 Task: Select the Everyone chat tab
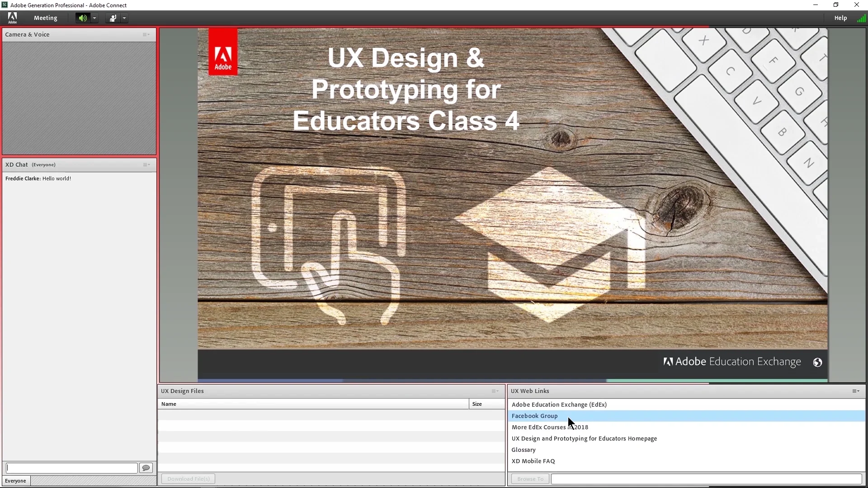[15, 480]
